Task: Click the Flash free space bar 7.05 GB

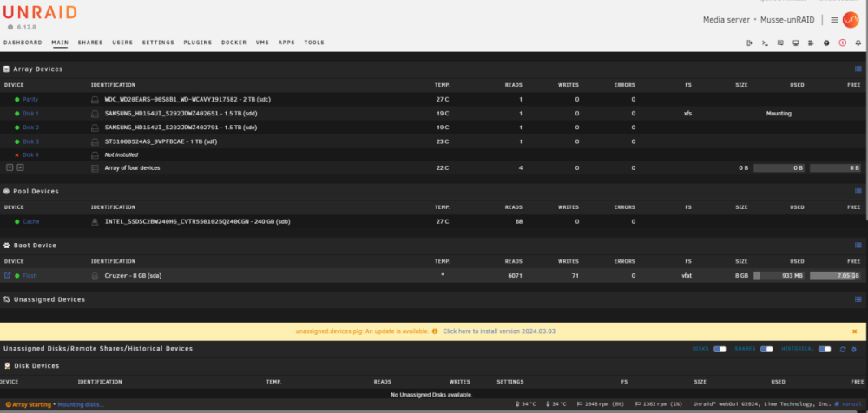Action: pos(835,276)
